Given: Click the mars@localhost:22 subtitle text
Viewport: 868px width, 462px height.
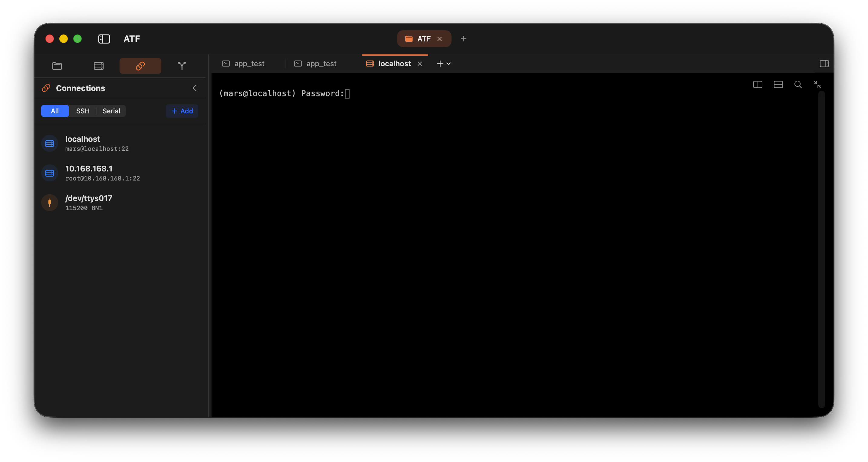Looking at the screenshot, I should pyautogui.click(x=97, y=149).
